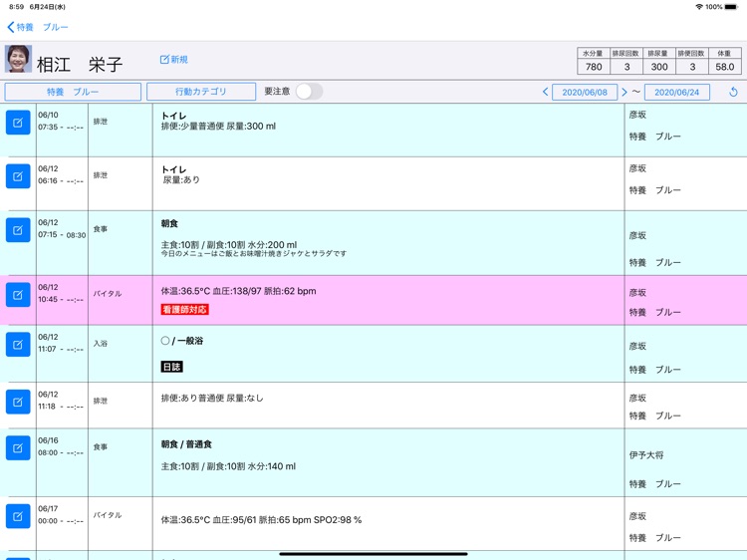Select text 排便:少量普通便 尿量:300 ml

point(219,127)
